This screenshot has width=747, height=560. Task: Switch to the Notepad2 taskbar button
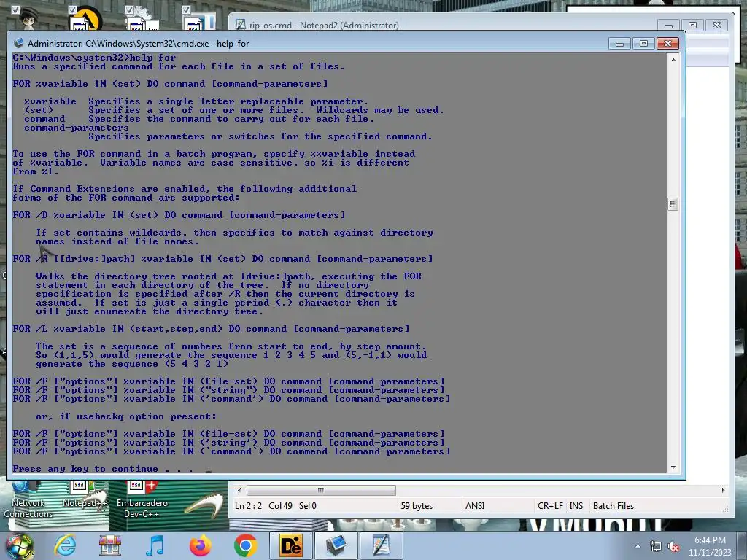(381, 545)
